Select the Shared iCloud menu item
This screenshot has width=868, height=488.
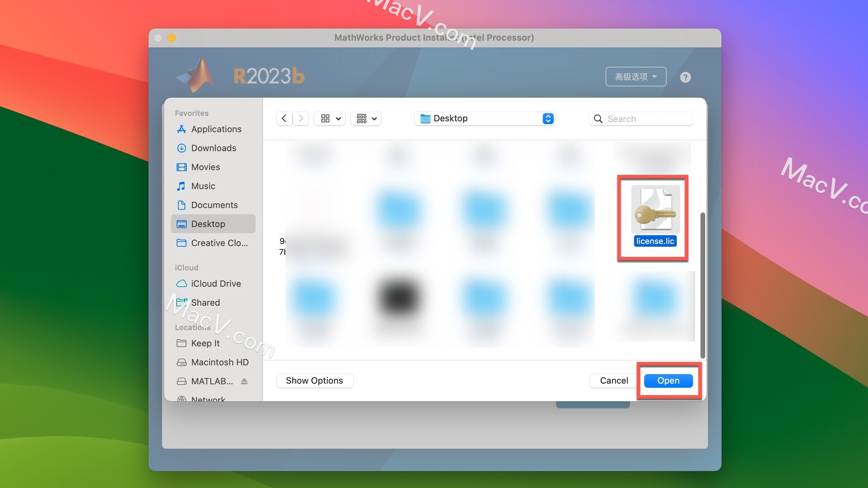coord(205,303)
